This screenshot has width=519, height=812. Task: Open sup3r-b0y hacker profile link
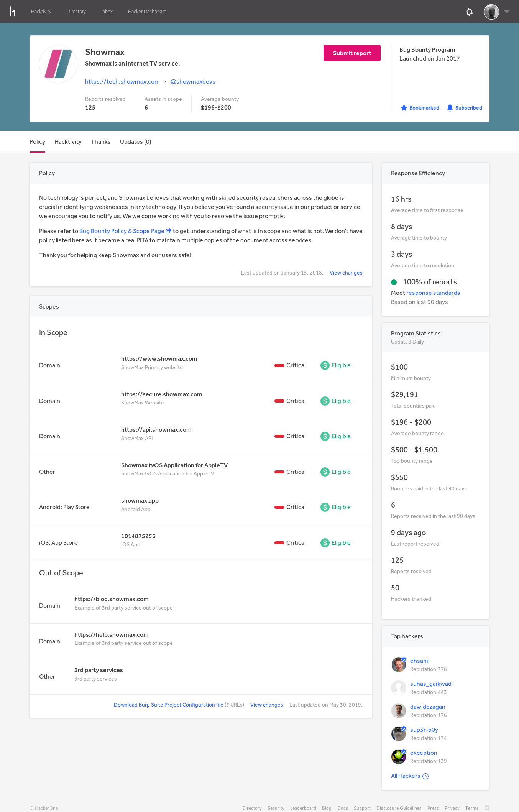coord(424,730)
